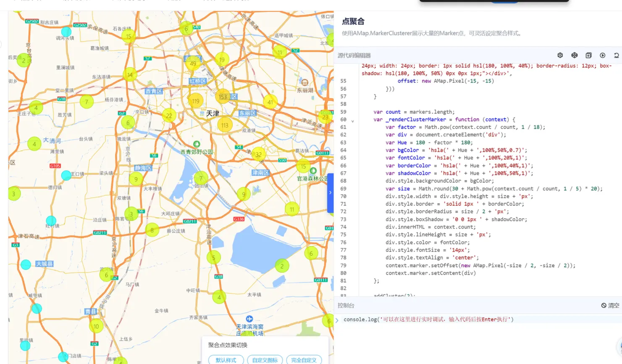Clear the console with 清空

[610, 305]
